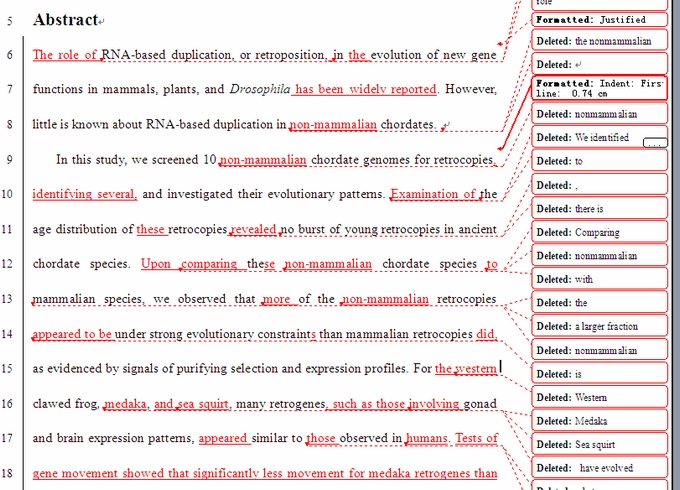Click the 'Deleted: Medaka' balloon
The width and height of the screenshot is (680, 490).
[x=600, y=421]
